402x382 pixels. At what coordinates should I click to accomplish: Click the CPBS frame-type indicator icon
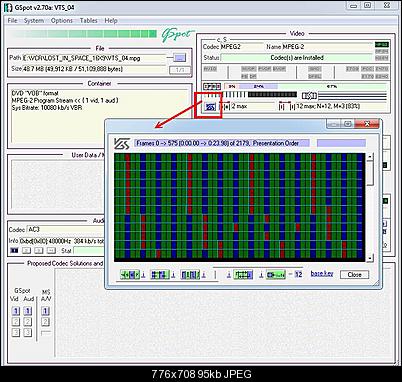[212, 86]
